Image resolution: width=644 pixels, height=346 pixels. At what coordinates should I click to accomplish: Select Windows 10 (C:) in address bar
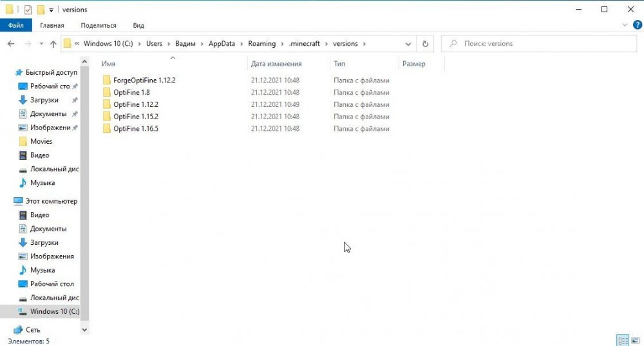[108, 44]
